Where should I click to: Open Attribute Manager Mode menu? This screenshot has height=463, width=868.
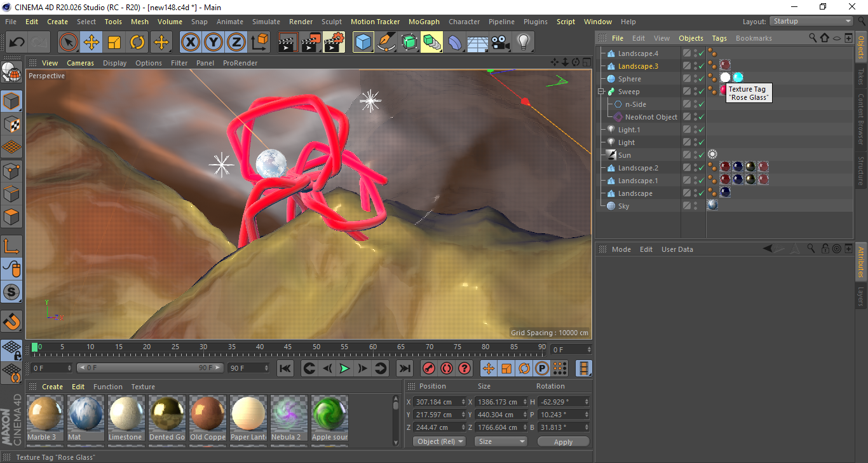pyautogui.click(x=621, y=249)
